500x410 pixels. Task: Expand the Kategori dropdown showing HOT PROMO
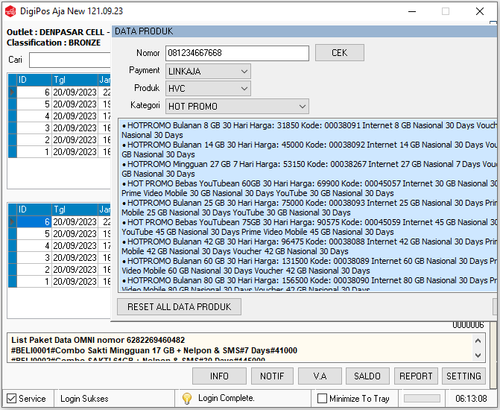click(237, 106)
